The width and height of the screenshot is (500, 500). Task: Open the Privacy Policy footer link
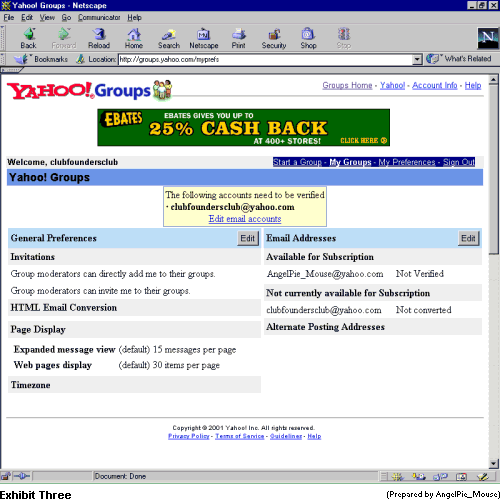[189, 436]
